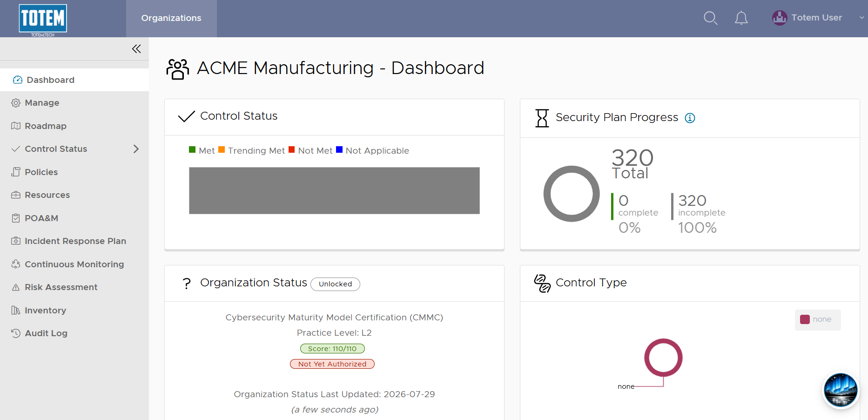The height and width of the screenshot is (420, 868).
Task: Click the search magnifier icon
Action: pyautogui.click(x=710, y=18)
